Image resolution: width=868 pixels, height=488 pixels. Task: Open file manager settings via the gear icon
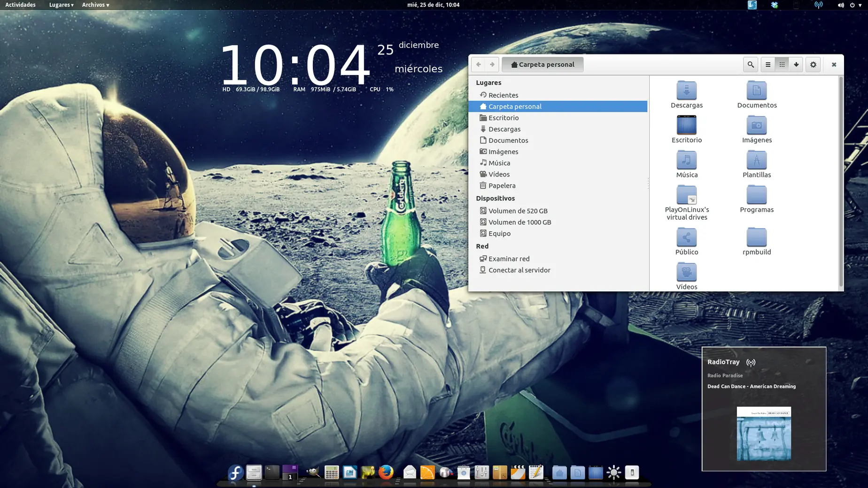813,64
